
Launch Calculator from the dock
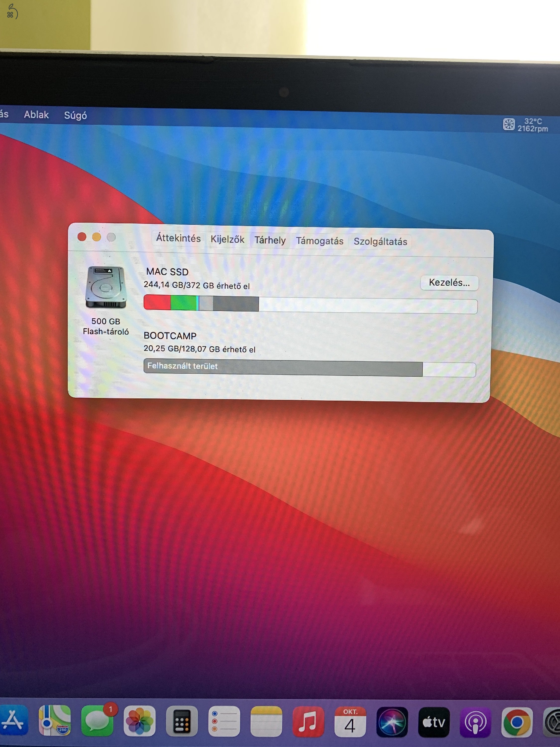182,721
